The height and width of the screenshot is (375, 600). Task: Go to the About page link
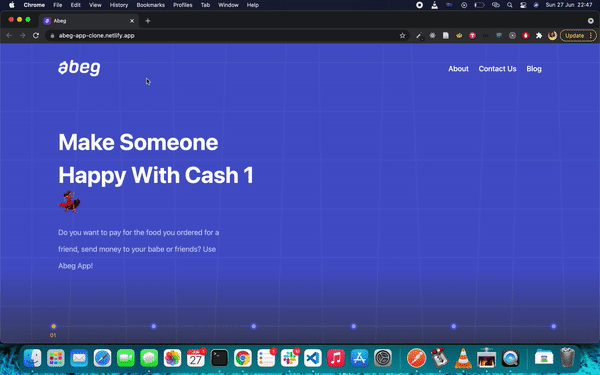pyautogui.click(x=458, y=69)
